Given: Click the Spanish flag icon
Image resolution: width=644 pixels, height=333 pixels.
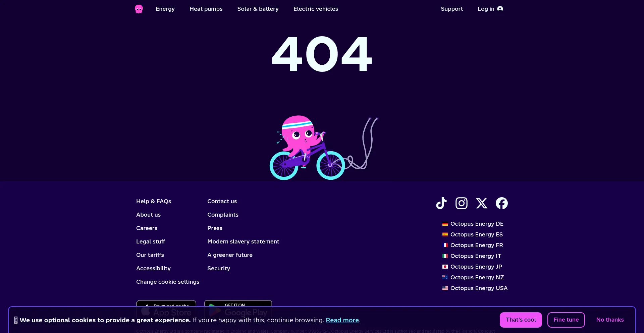Looking at the screenshot, I should [x=445, y=235].
